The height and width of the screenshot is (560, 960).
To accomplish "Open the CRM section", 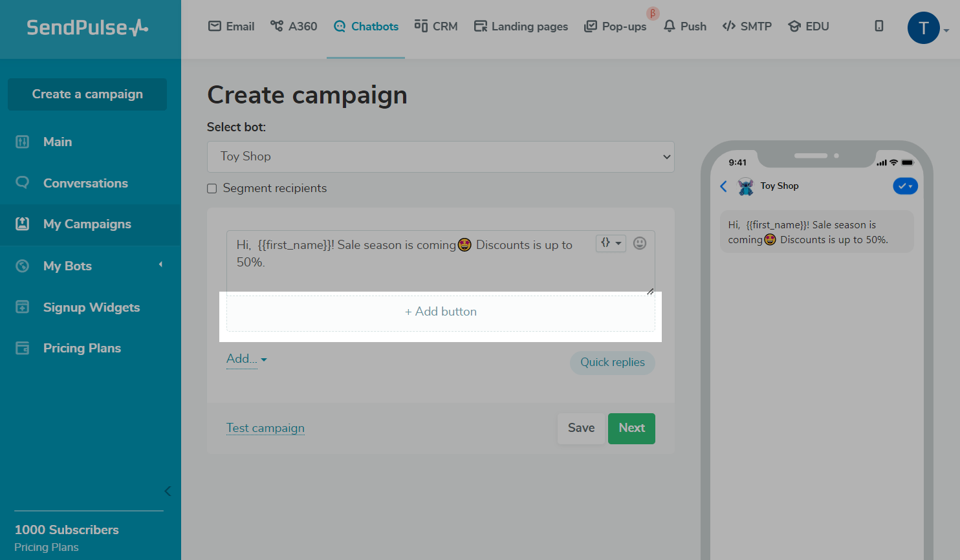I will (x=436, y=27).
